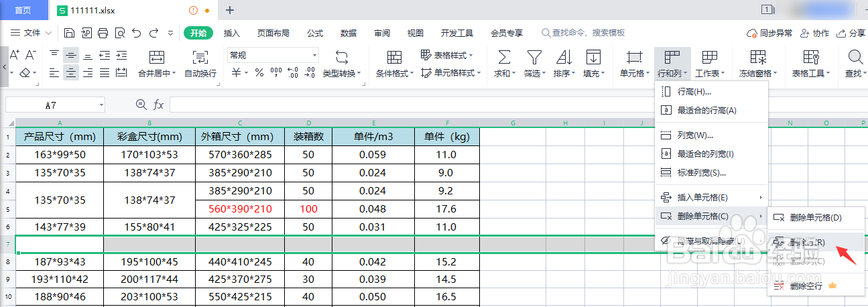Image resolution: width=868 pixels, height=307 pixels.
Task: Click the Name Box showing A7
Action: pos(55,105)
